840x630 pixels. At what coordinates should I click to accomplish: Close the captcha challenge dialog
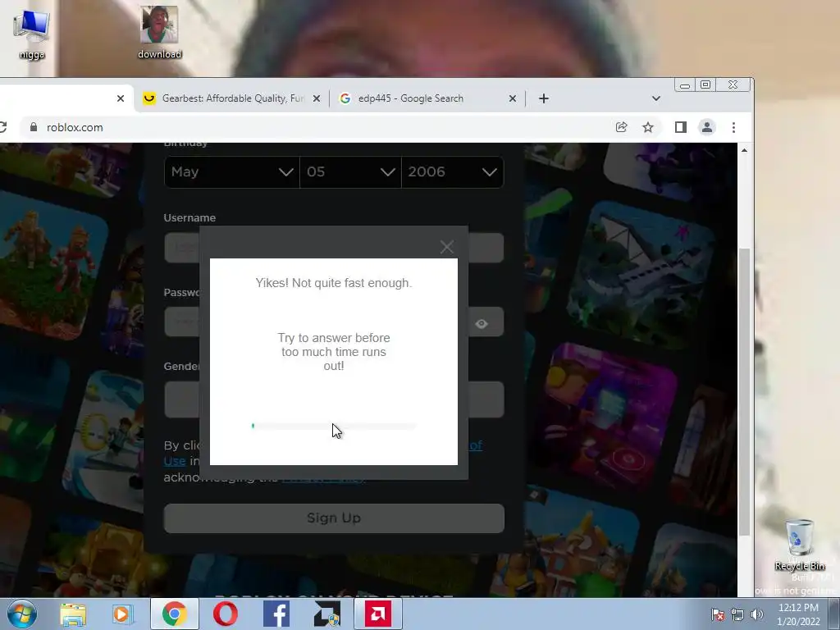pos(447,247)
